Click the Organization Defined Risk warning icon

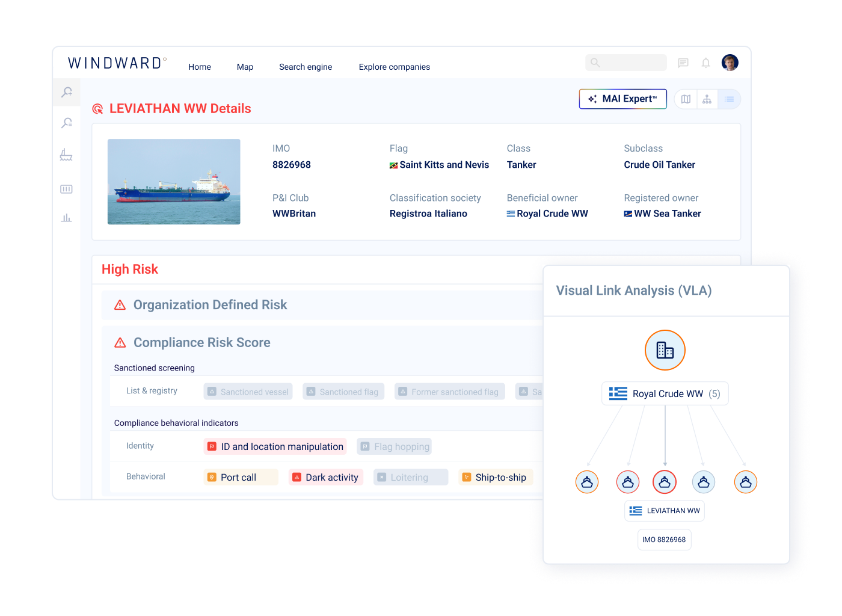pos(120,305)
